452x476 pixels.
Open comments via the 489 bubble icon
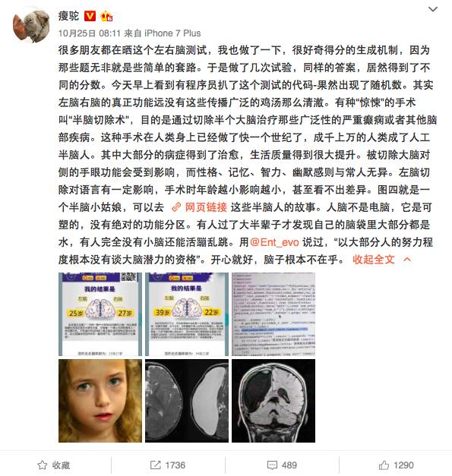point(272,465)
